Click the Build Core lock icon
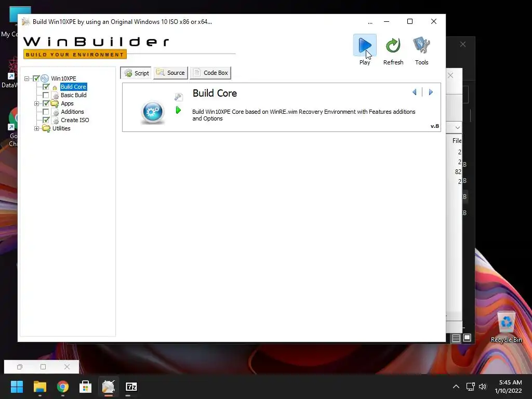The image size is (532, 399). [55, 87]
